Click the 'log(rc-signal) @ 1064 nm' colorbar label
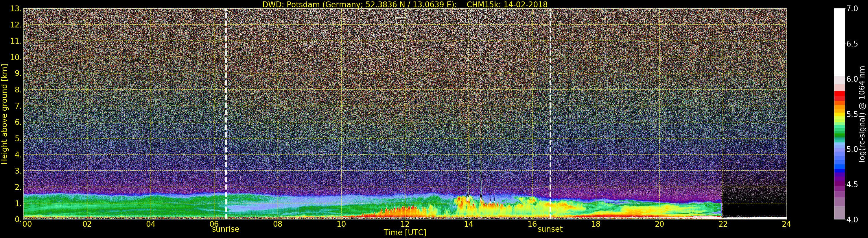 click(x=863, y=114)
